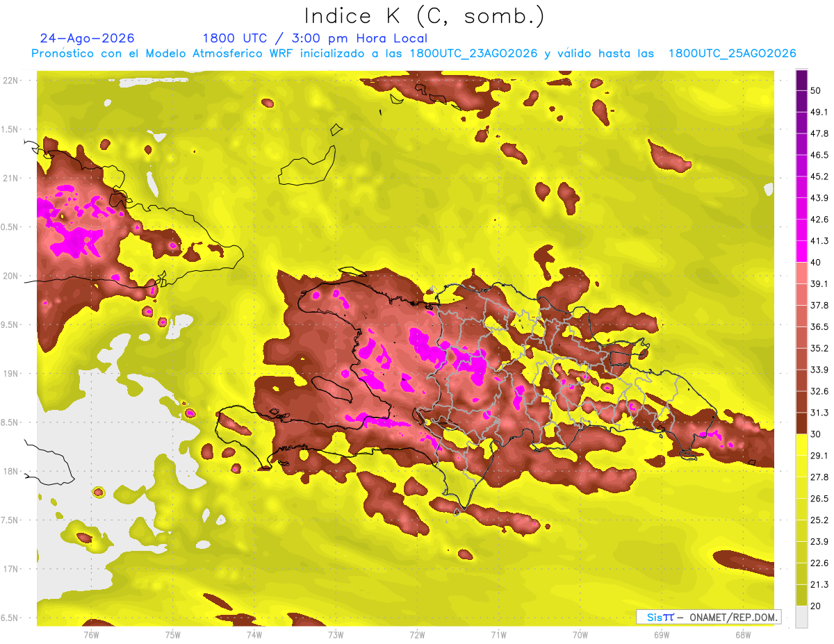Screen dimensions: 834x644
Task: Click the colorbar value '36.5'
Action: (x=819, y=327)
